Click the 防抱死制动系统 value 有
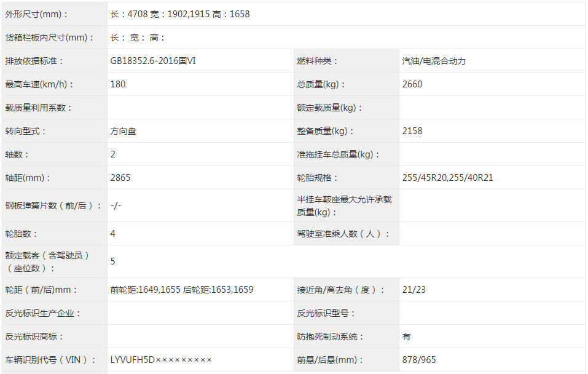 [x=406, y=336]
